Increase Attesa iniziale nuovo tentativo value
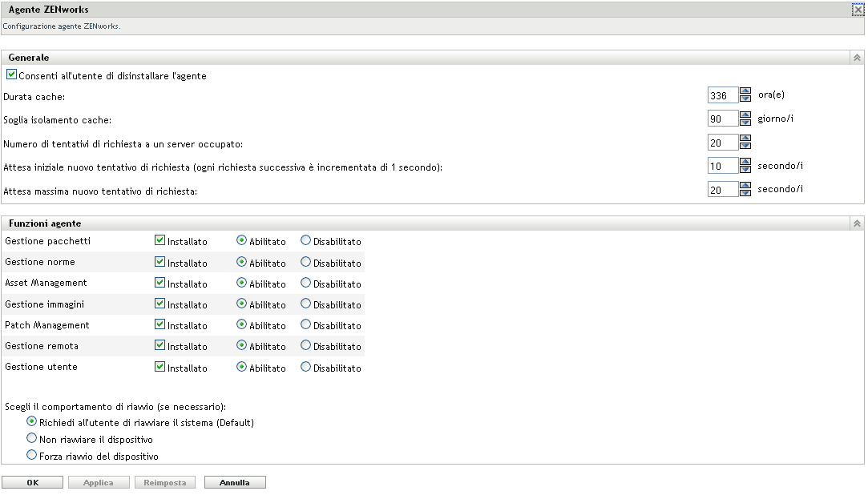868x499 pixels. click(x=745, y=162)
